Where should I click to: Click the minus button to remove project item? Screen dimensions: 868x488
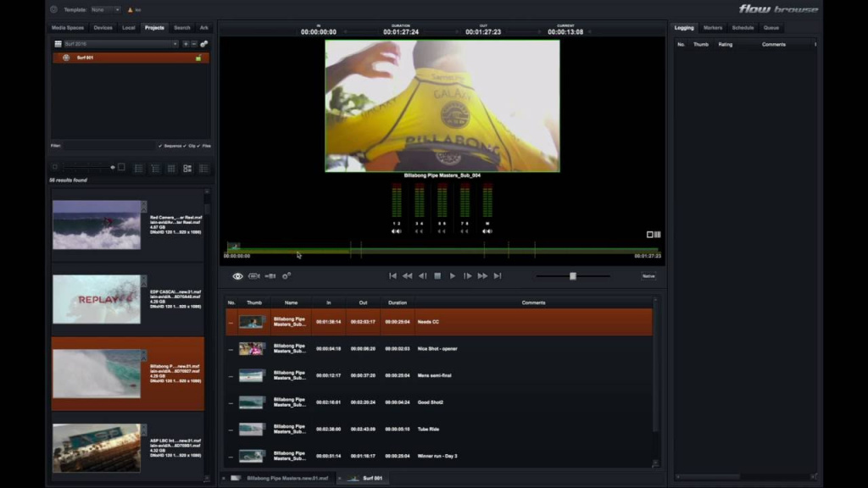(x=194, y=44)
